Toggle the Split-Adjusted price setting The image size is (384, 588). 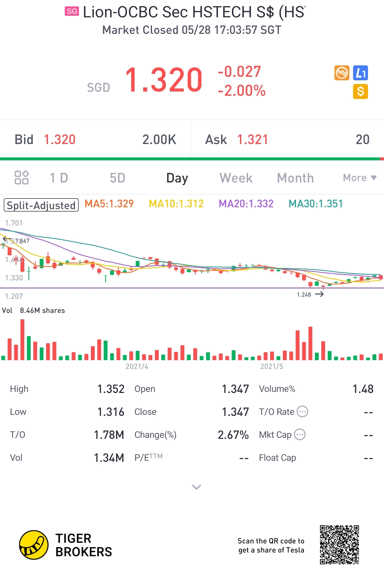[x=41, y=205]
